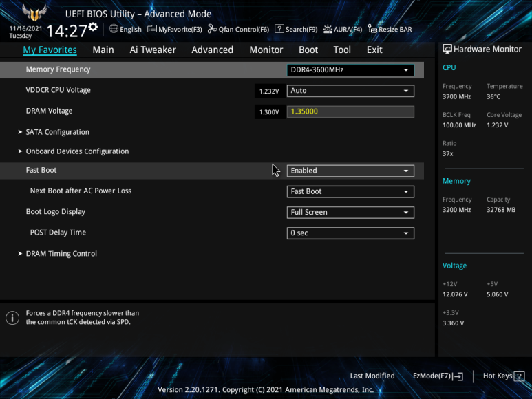Click the Memory Capacity 32768 MB value
Image resolution: width=532 pixels, height=399 pixels.
click(x=501, y=210)
